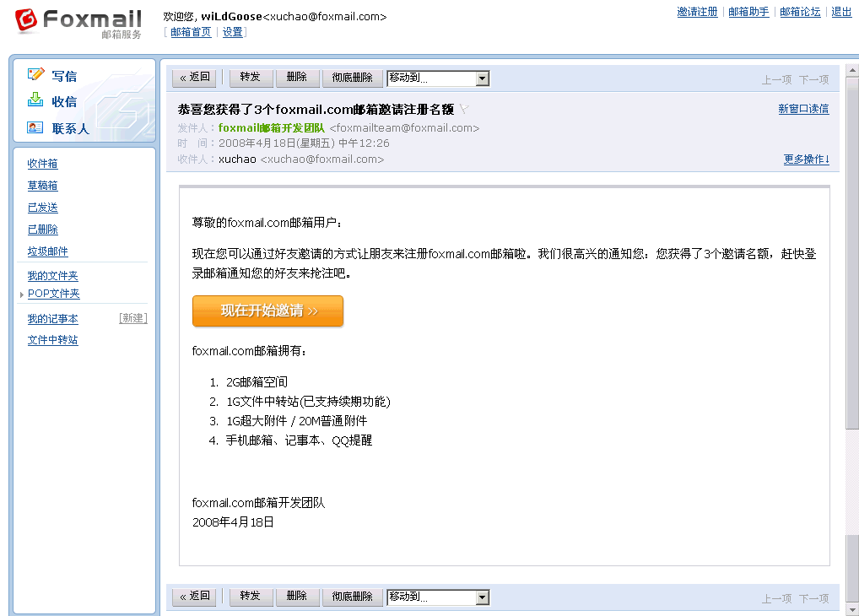Image resolution: width=859 pixels, height=616 pixels.
Task: Click 邀请注册 invite registration link
Action: pos(697,12)
